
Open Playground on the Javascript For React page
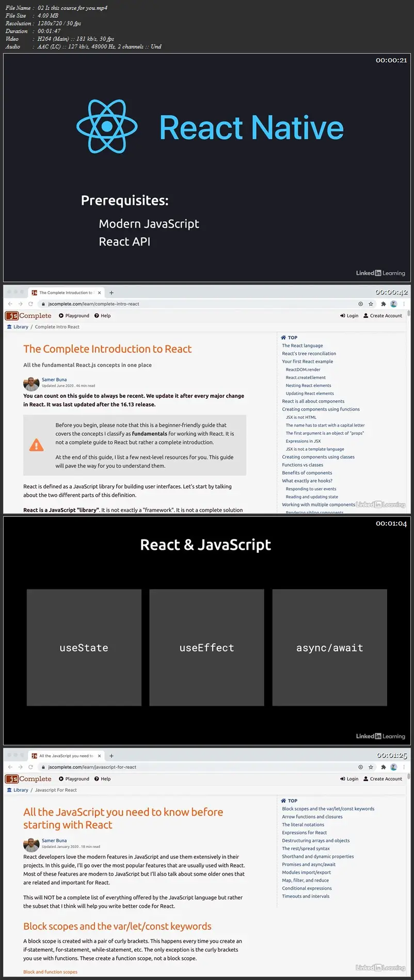[x=74, y=779]
